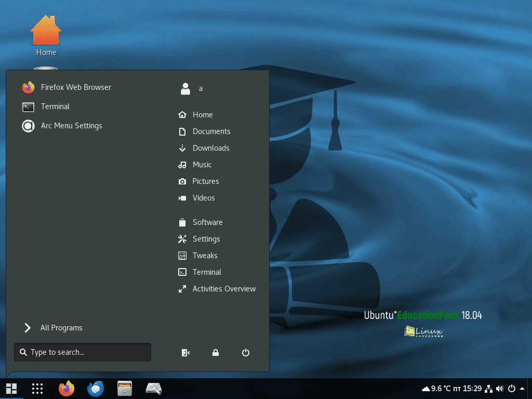Click the Music note icon
The width and height of the screenshot is (532, 399).
(x=182, y=165)
